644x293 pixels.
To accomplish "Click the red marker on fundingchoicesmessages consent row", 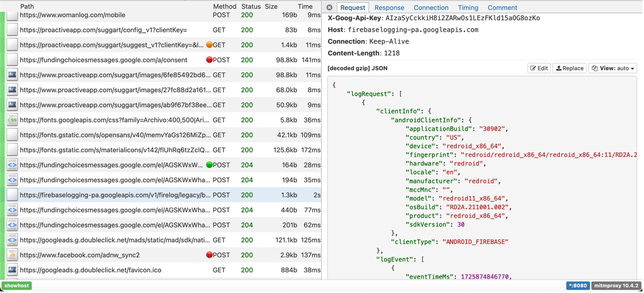I will coord(209,60).
